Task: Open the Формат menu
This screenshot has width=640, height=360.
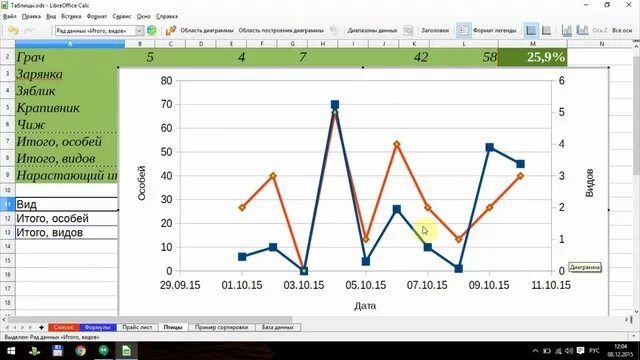Action: [97, 16]
